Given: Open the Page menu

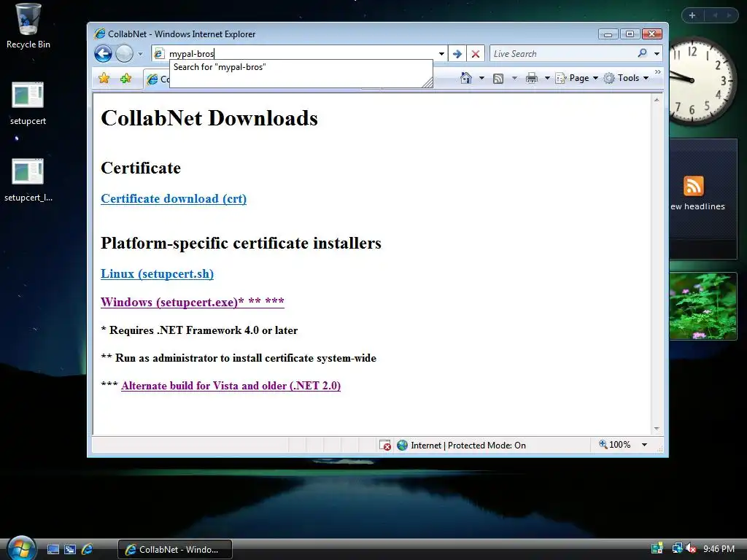Looking at the screenshot, I should tap(577, 78).
